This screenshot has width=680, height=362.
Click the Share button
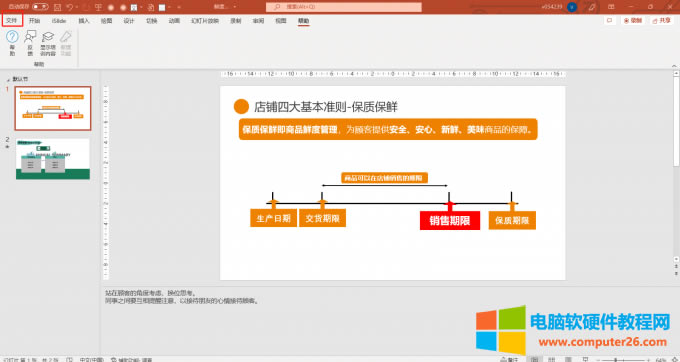click(x=661, y=21)
